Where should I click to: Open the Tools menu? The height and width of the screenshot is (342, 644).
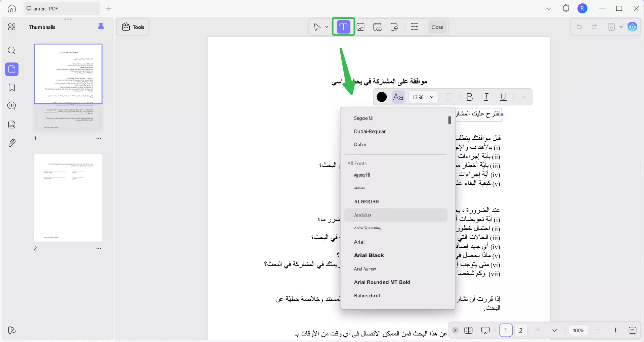(133, 27)
